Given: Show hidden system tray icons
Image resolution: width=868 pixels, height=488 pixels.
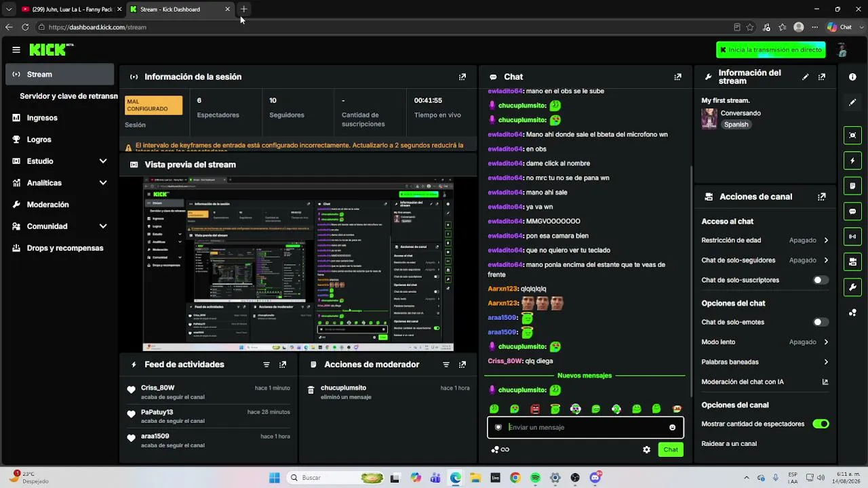Looking at the screenshot, I should tap(747, 478).
